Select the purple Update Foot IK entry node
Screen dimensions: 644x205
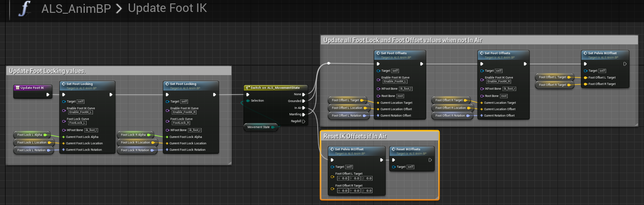tap(32, 88)
